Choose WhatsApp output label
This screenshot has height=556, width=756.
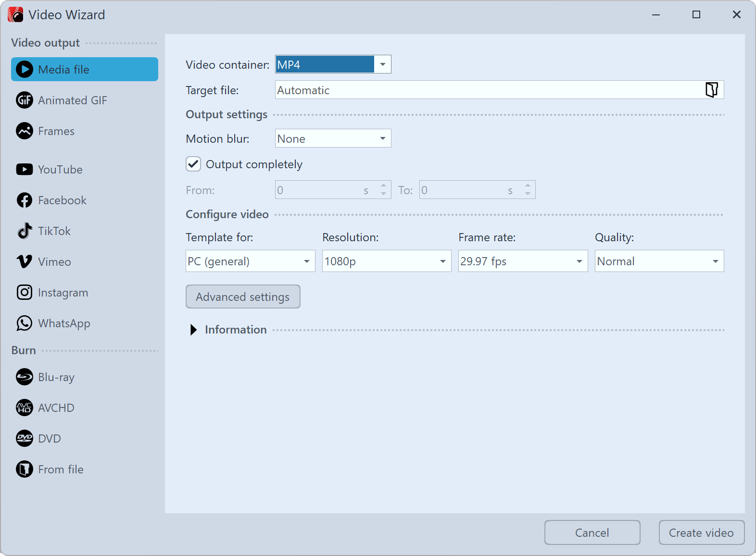(64, 323)
